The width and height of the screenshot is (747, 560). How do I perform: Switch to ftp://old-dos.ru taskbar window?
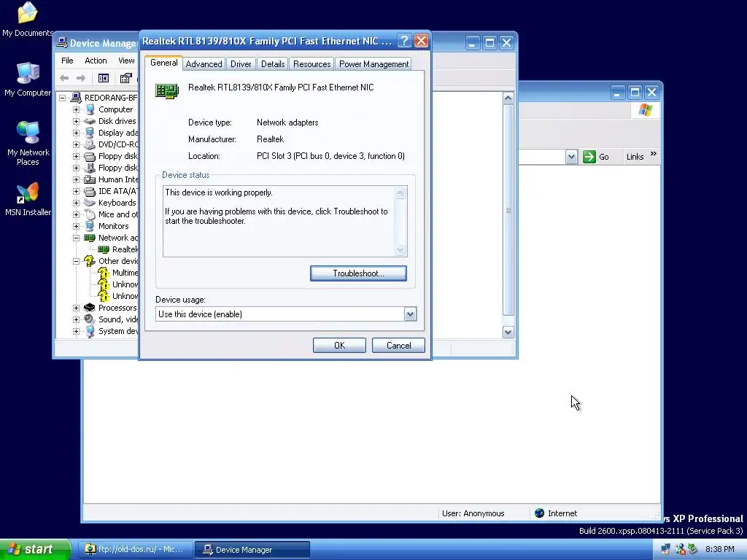point(135,550)
